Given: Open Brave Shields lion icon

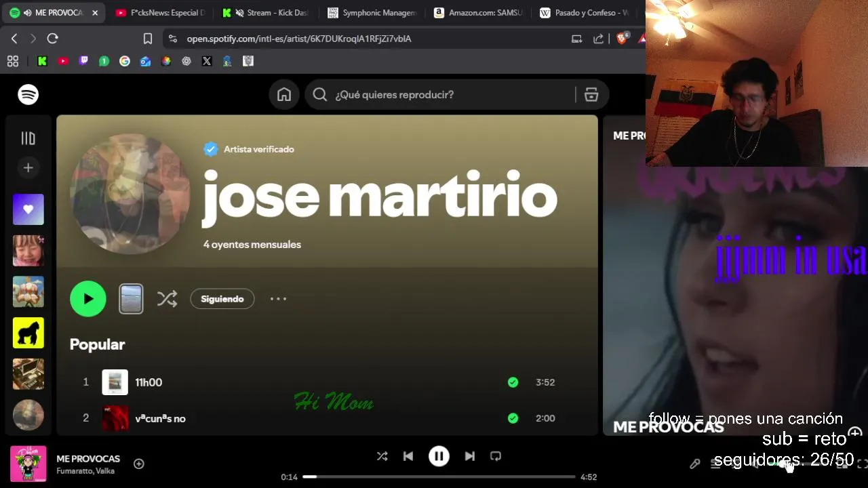Looking at the screenshot, I should point(622,38).
